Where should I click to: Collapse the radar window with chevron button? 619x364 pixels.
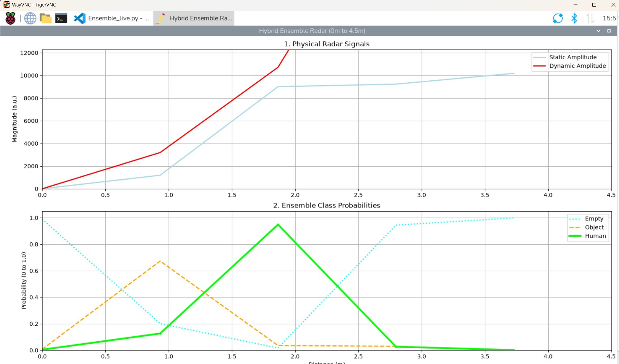[598, 31]
